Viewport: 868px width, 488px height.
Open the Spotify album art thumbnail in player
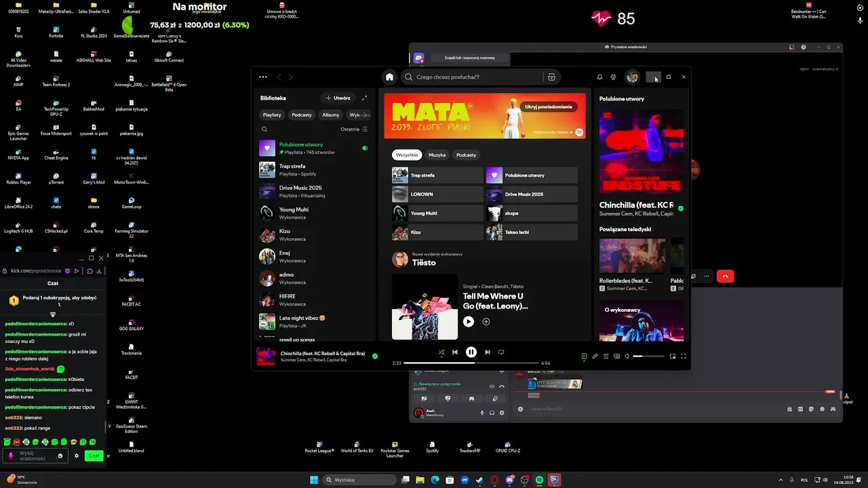pos(266,356)
